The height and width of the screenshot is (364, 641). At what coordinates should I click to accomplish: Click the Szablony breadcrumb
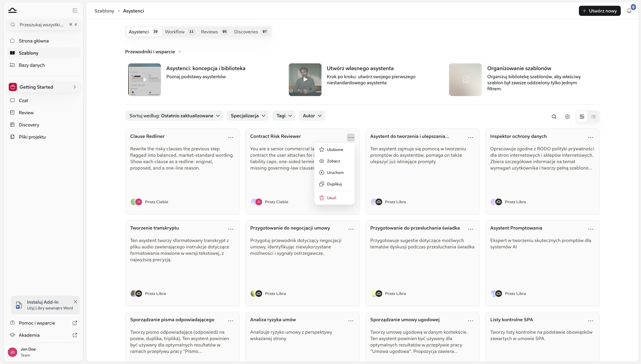[104, 11]
